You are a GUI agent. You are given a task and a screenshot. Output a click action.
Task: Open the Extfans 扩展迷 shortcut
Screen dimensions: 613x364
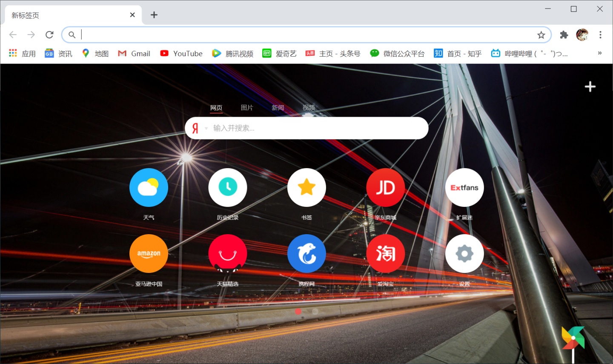click(464, 187)
